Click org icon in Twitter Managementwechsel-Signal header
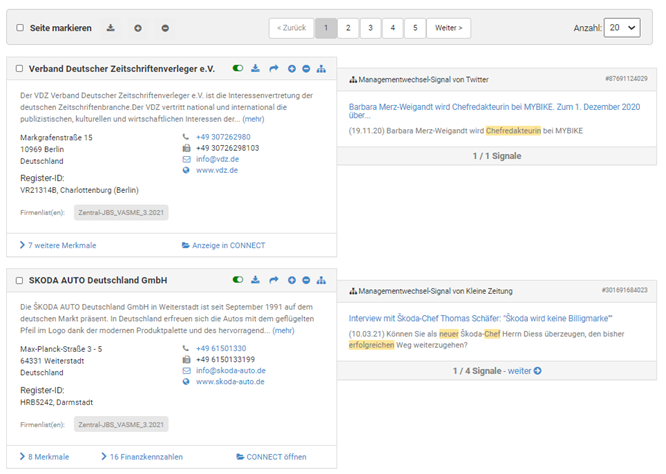This screenshot has height=474, width=666. (353, 79)
